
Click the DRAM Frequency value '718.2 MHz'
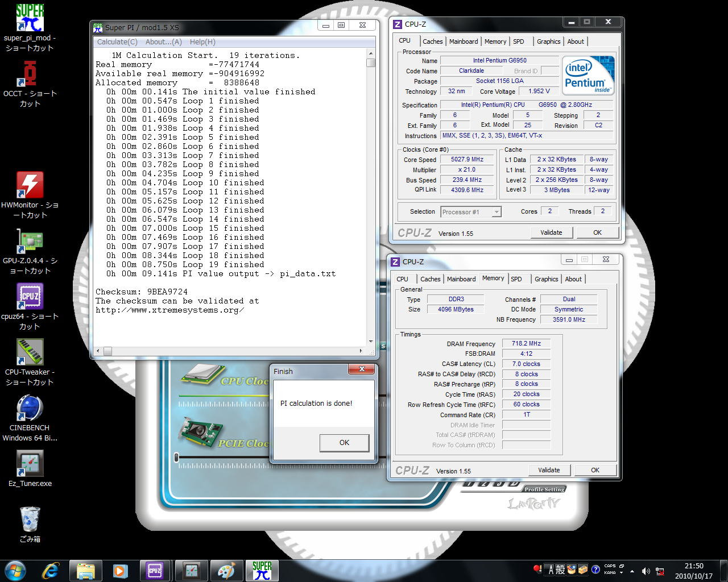[x=527, y=343]
